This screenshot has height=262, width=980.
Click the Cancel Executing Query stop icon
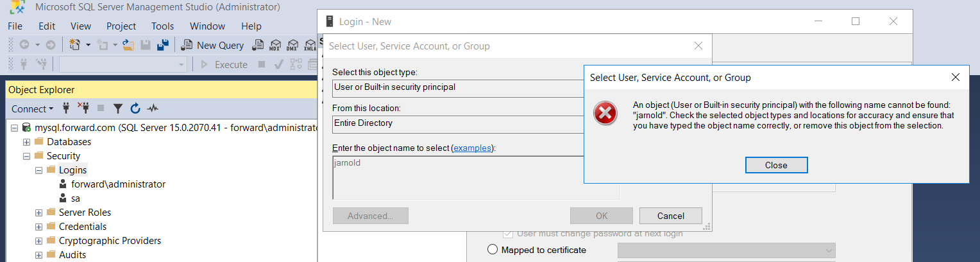click(x=262, y=64)
